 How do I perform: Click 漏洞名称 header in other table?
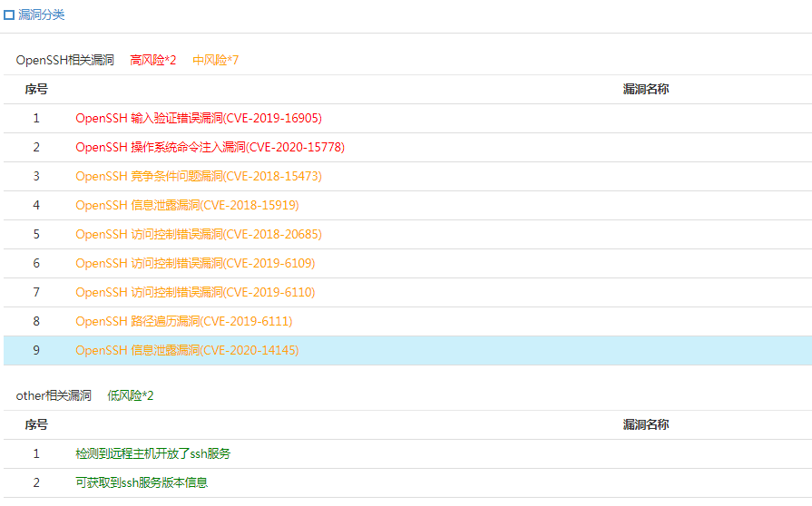click(x=646, y=424)
